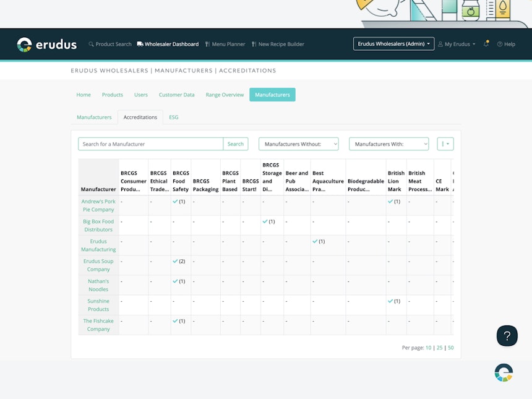Image resolution: width=532 pixels, height=399 pixels.
Task: Select the highlighted Manufacturers main tab
Action: point(272,95)
